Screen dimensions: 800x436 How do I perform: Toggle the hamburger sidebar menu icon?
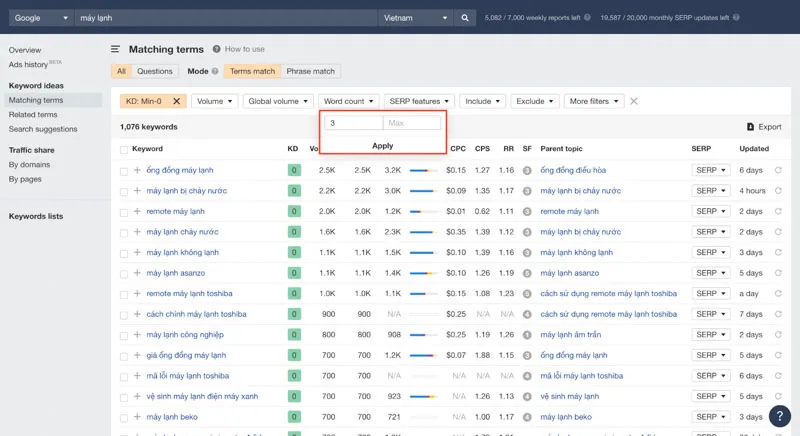(116, 49)
